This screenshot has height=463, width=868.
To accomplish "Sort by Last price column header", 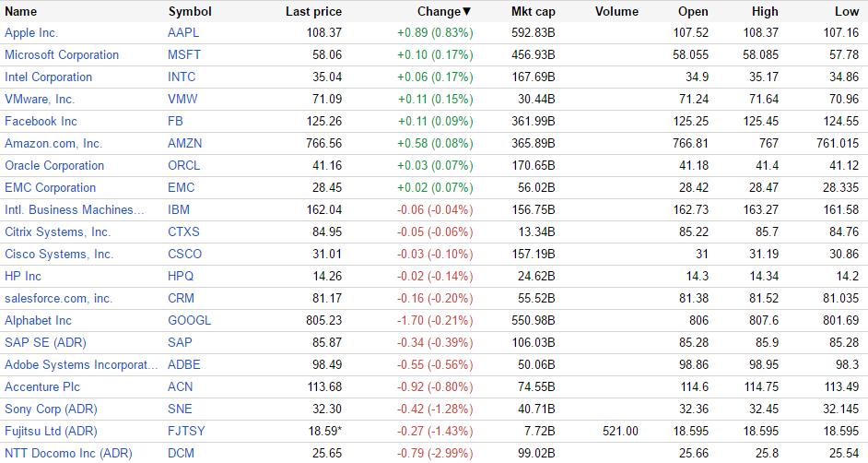I will point(313,12).
